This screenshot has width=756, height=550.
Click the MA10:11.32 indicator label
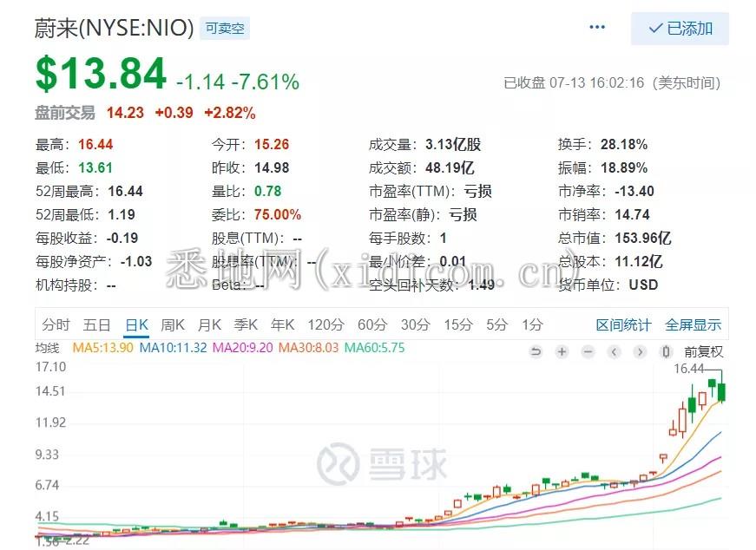pyautogui.click(x=173, y=348)
